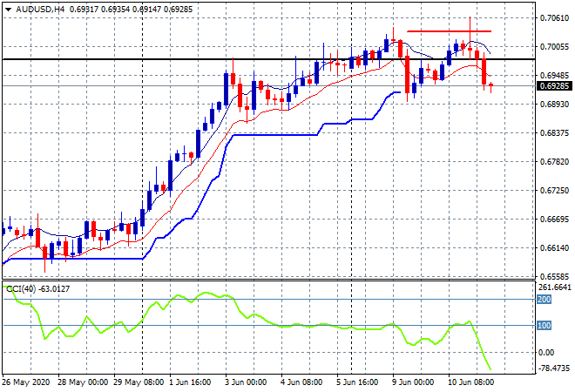Select the current price label 0.69285
The image size is (575, 392).
(x=554, y=86)
